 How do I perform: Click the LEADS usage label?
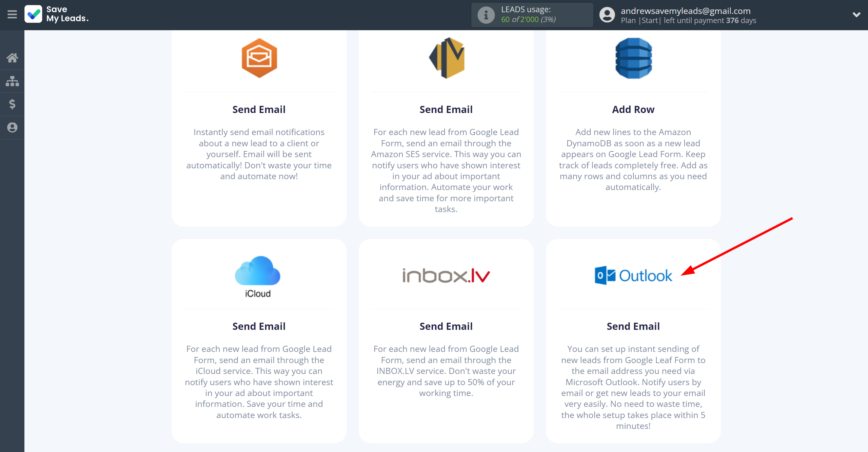(526, 10)
